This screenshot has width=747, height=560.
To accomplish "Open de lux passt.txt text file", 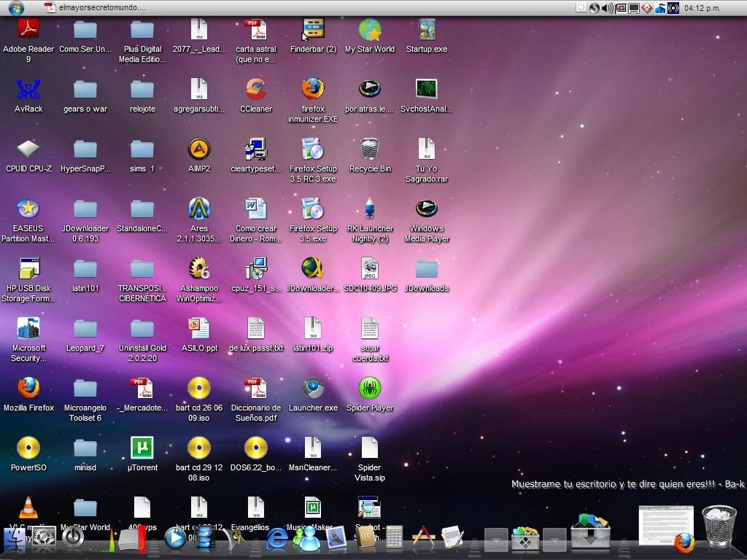I will pos(256,328).
